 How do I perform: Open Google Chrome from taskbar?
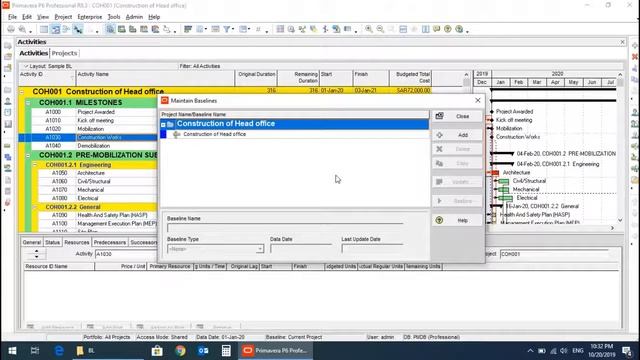[180, 350]
